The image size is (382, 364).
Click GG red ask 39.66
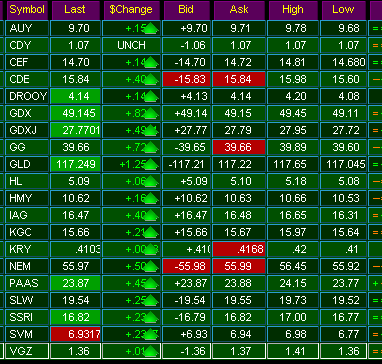click(239, 147)
